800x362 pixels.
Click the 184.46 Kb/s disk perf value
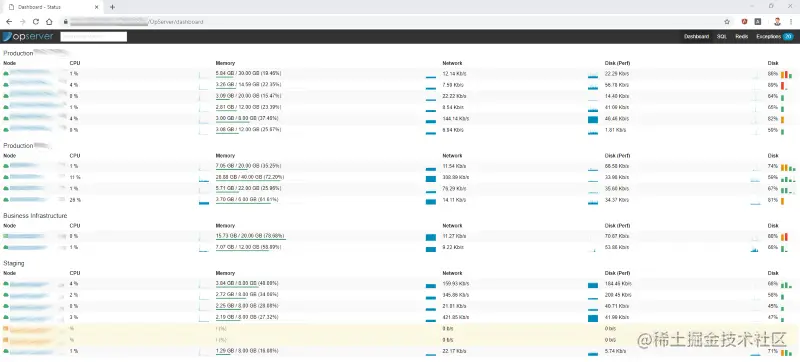point(617,283)
